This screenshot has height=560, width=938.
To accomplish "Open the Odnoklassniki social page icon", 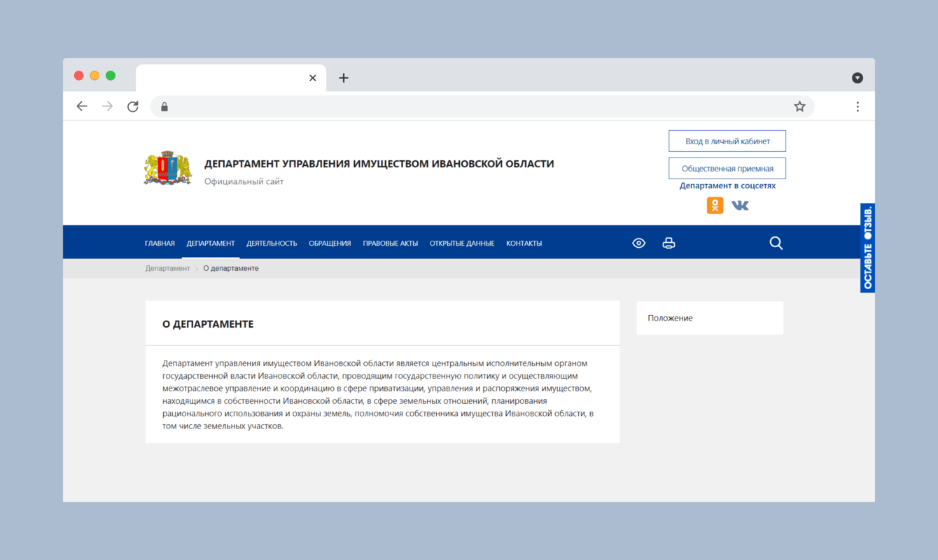I will [715, 205].
